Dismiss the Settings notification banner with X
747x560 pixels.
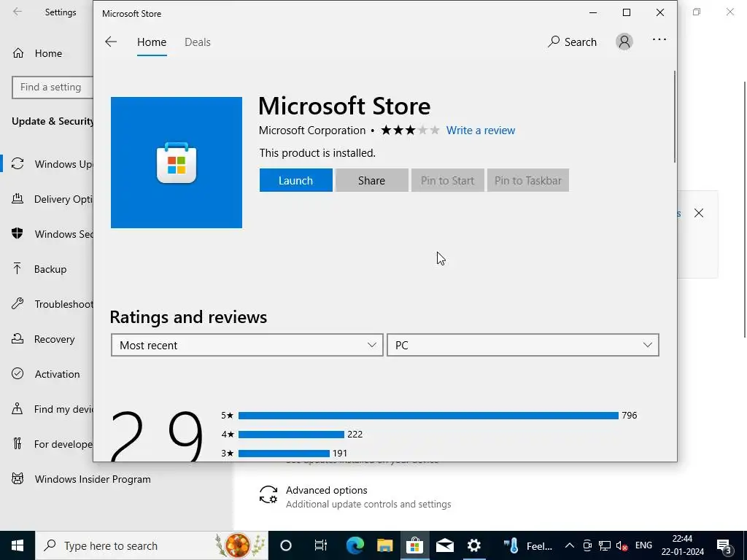pyautogui.click(x=698, y=213)
